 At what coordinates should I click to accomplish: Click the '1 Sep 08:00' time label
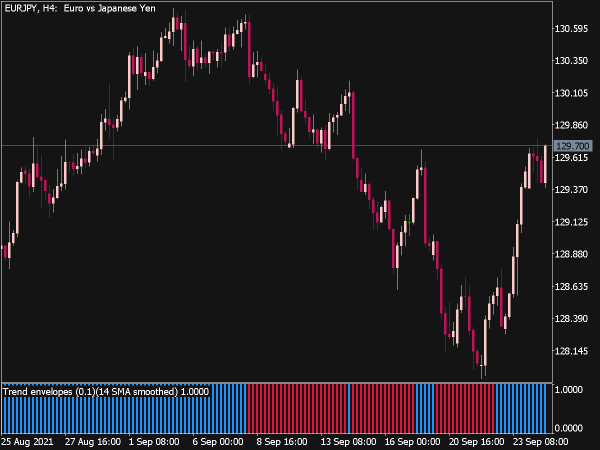coord(154,442)
